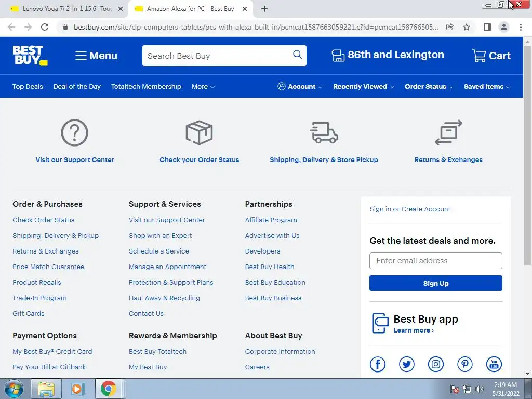Click the browser forward arrow
The image size is (532, 399).
tap(28, 27)
